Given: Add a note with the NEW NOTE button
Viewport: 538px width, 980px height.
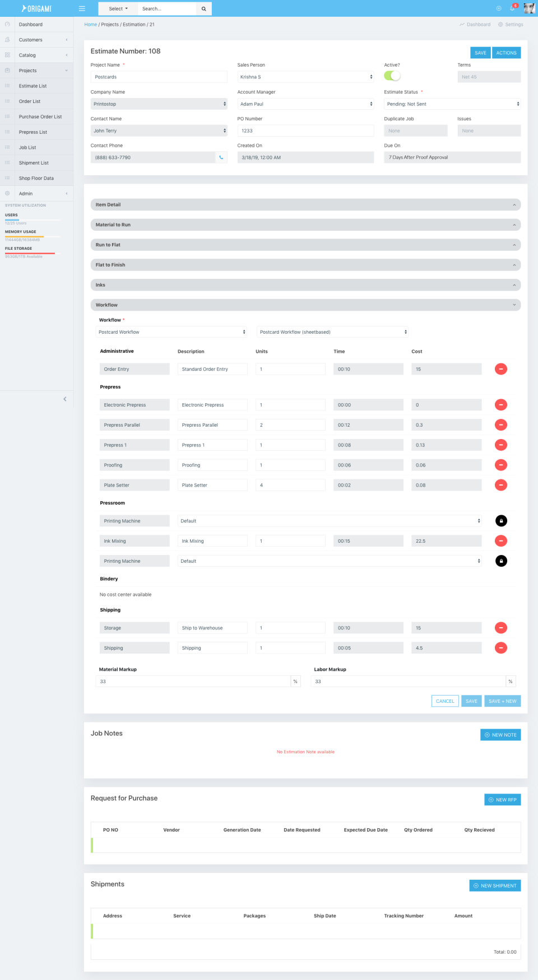Looking at the screenshot, I should click(x=500, y=735).
